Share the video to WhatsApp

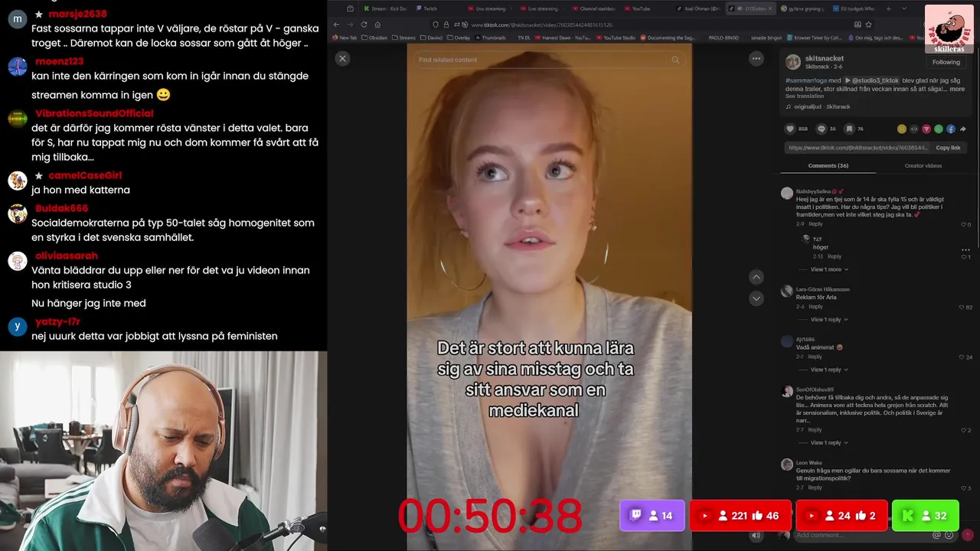coord(939,129)
